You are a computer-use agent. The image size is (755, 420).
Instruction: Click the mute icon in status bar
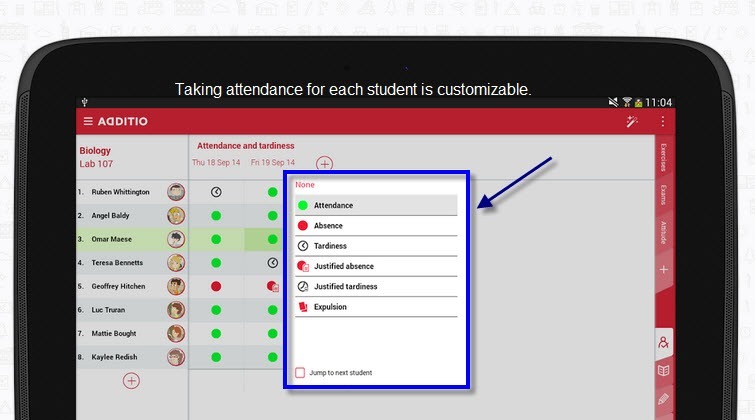tap(613, 102)
